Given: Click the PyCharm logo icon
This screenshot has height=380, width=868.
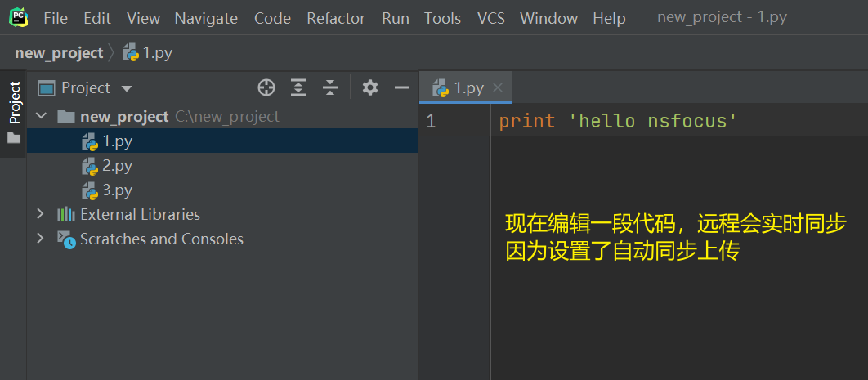Looking at the screenshot, I should tap(18, 17).
